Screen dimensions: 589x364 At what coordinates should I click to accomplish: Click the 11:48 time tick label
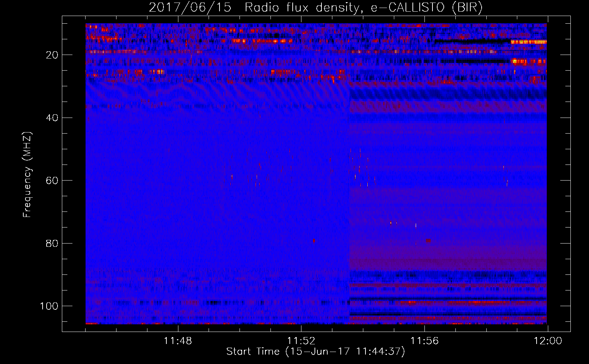(178, 341)
